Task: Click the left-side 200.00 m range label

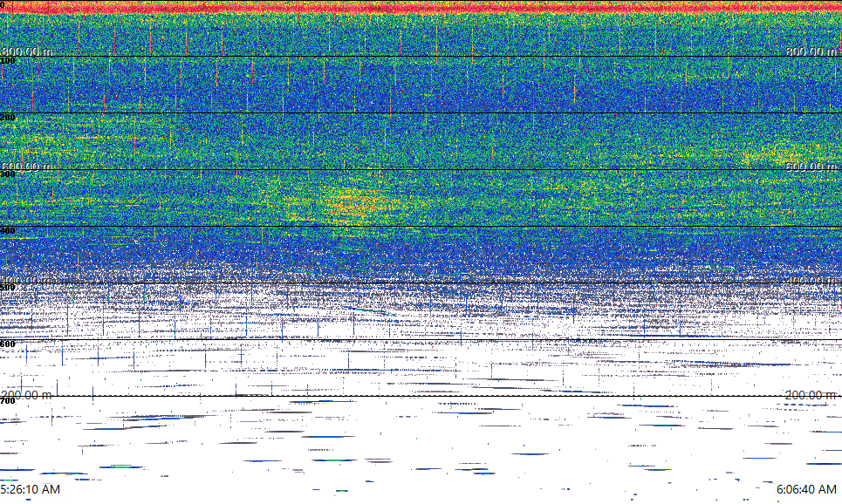Action: 27,395
